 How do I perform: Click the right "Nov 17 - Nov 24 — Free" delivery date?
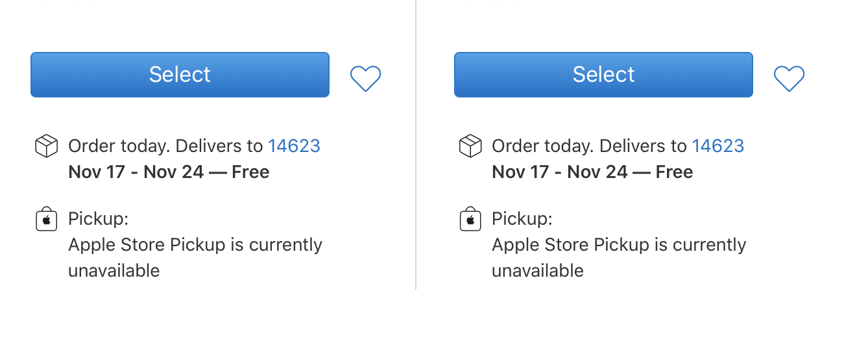592,172
